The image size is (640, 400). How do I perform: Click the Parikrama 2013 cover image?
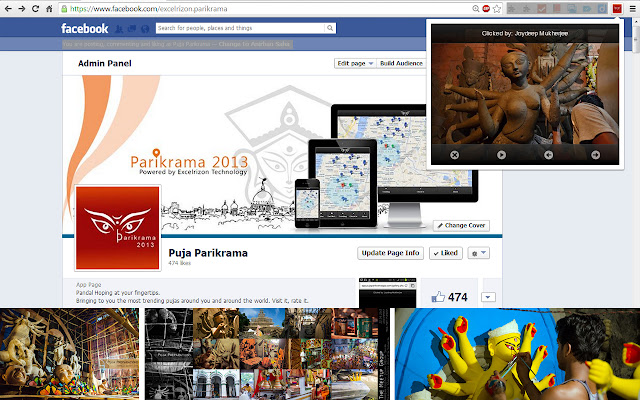[x=282, y=155]
